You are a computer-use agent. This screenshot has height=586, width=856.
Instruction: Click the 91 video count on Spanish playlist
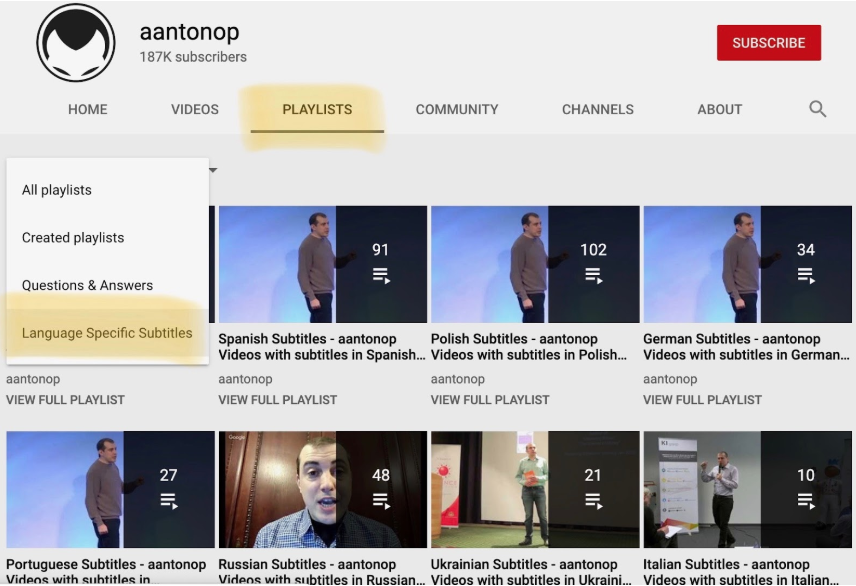click(381, 250)
